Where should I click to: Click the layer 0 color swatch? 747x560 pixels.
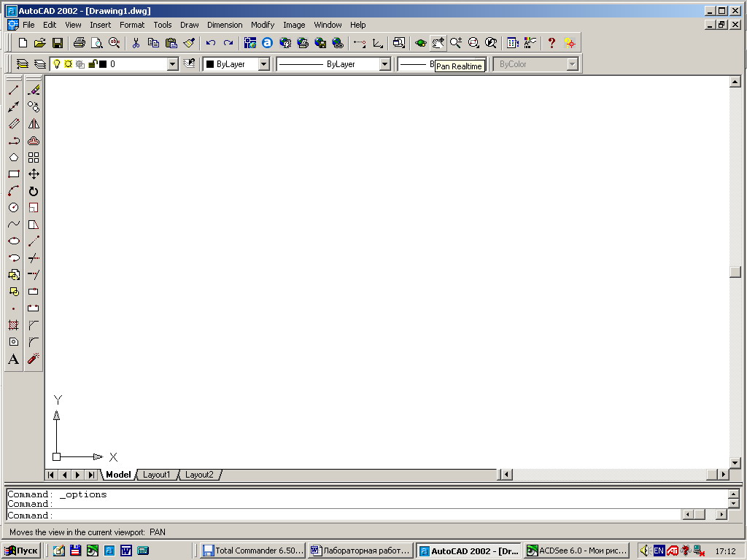[x=103, y=64]
